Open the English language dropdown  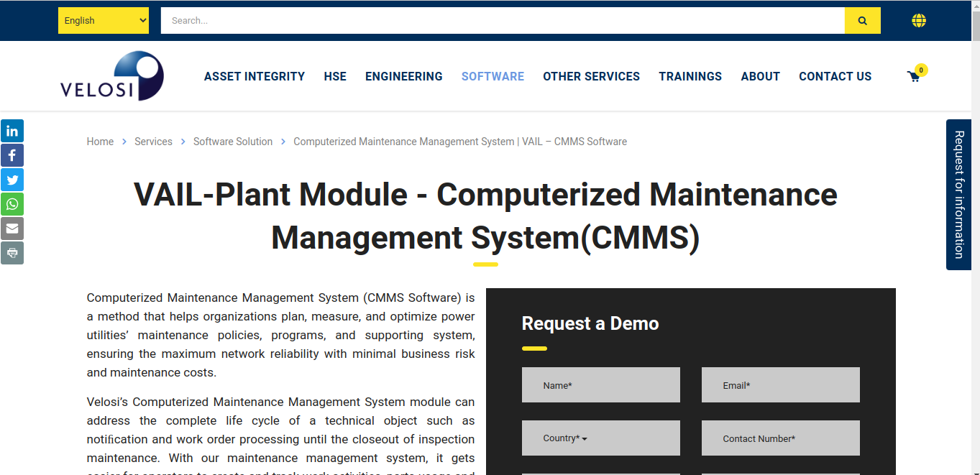104,21
